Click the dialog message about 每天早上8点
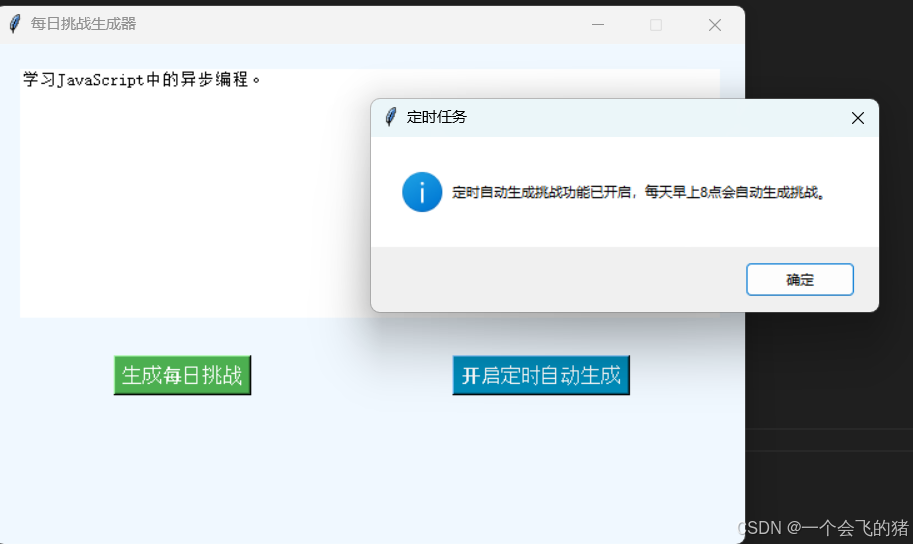This screenshot has height=544, width=913. [639, 192]
